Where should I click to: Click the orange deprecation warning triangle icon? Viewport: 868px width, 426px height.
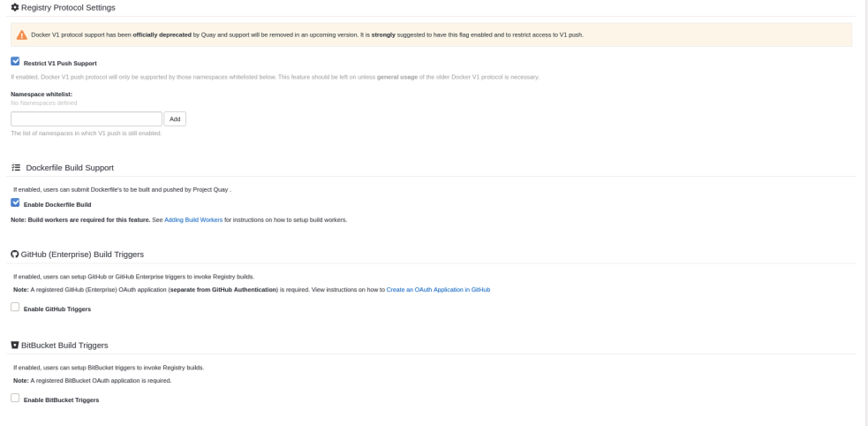click(x=22, y=35)
